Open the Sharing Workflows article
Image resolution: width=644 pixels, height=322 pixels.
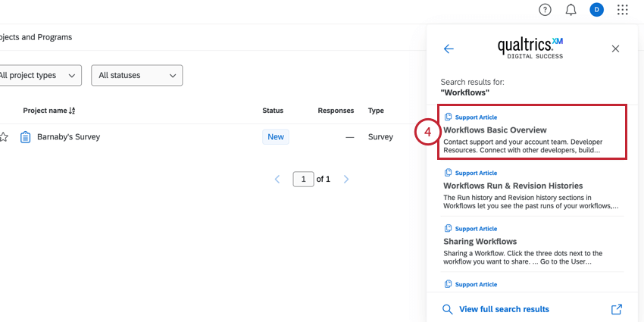pos(480,242)
